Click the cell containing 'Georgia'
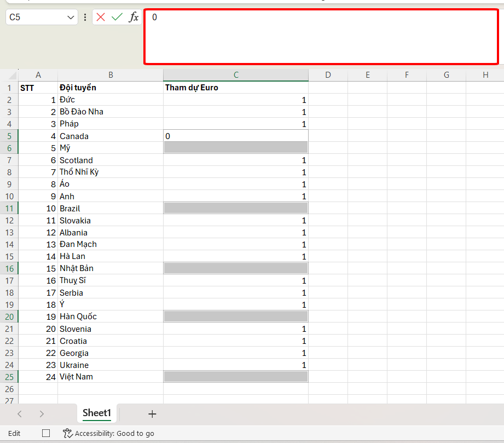Screen dimensions: 504x443 [x=111, y=353]
